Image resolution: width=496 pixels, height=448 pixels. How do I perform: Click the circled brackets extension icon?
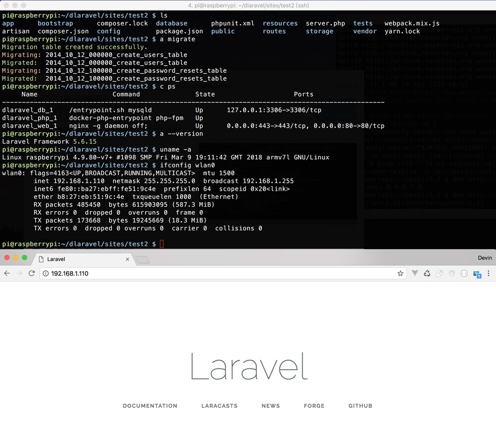(x=464, y=273)
